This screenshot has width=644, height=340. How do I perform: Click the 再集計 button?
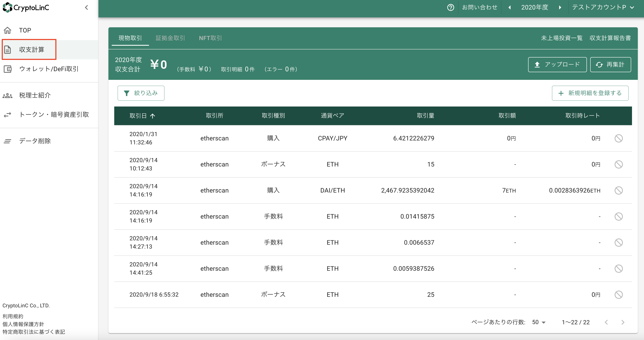[x=610, y=65]
